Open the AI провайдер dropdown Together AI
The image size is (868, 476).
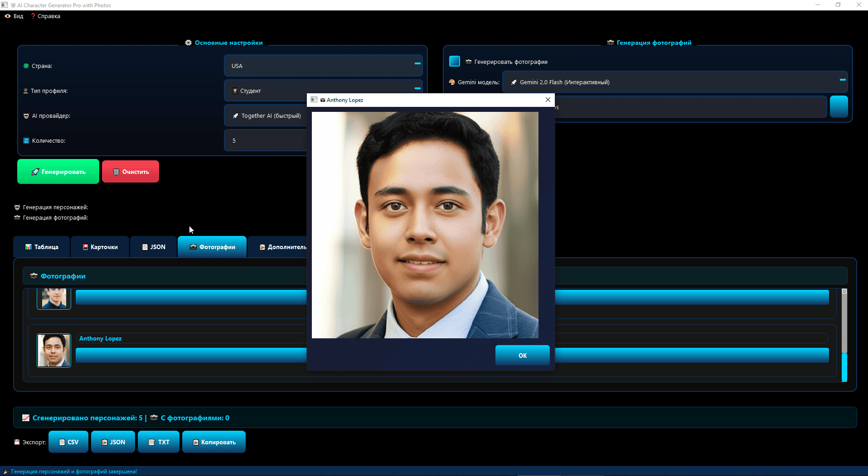266,115
